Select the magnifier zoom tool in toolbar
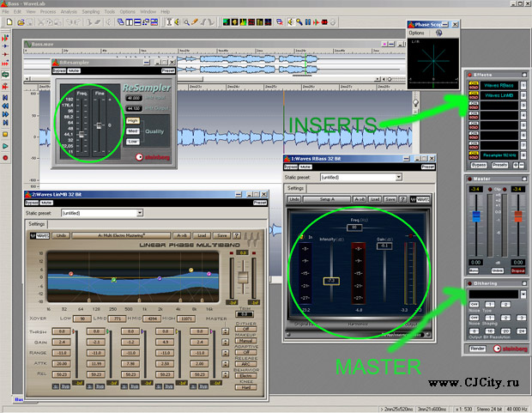The height and width of the screenshot is (413, 532). pyautogui.click(x=186, y=22)
